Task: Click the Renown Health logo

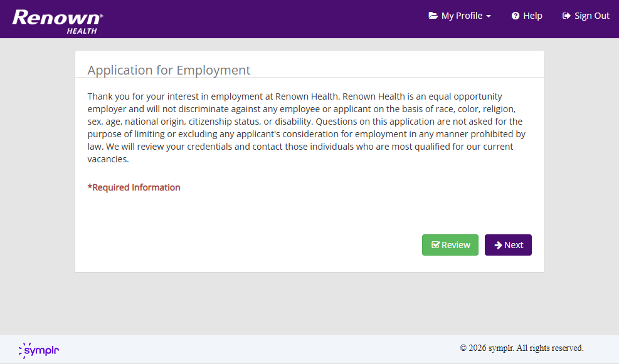Action: pos(57,20)
